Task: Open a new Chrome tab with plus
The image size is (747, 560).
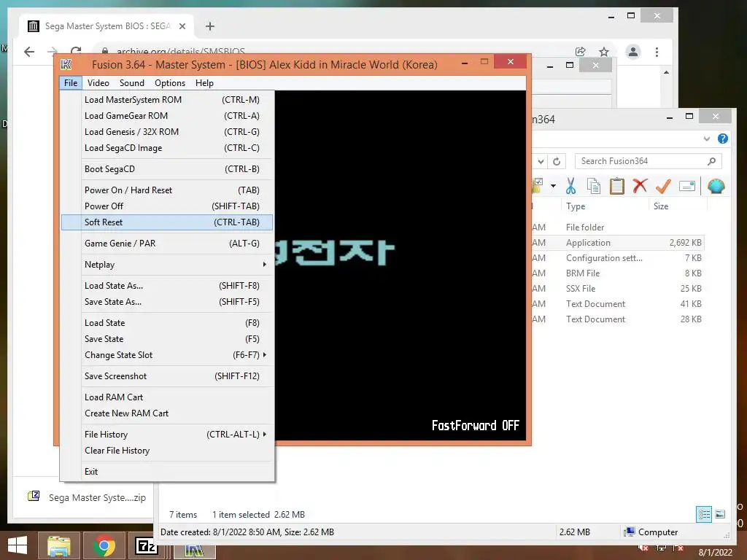Action: click(209, 26)
